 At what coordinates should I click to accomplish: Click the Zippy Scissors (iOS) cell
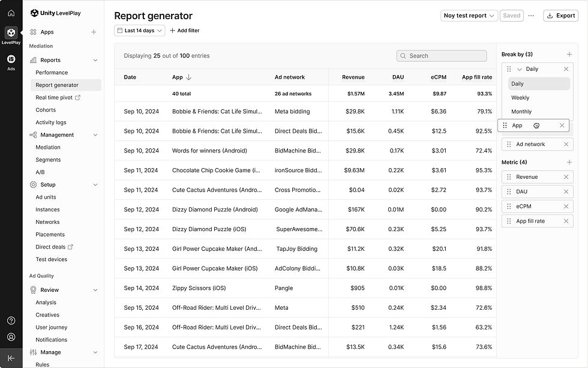coord(199,288)
